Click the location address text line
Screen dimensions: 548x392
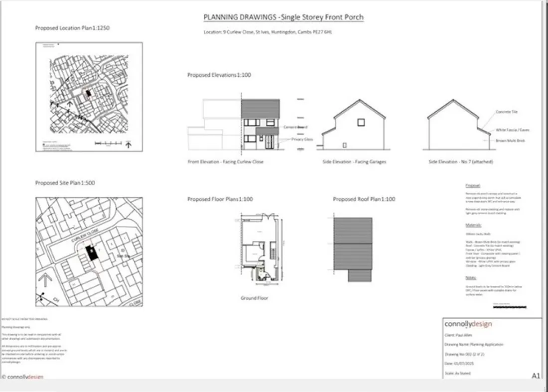pos(268,32)
